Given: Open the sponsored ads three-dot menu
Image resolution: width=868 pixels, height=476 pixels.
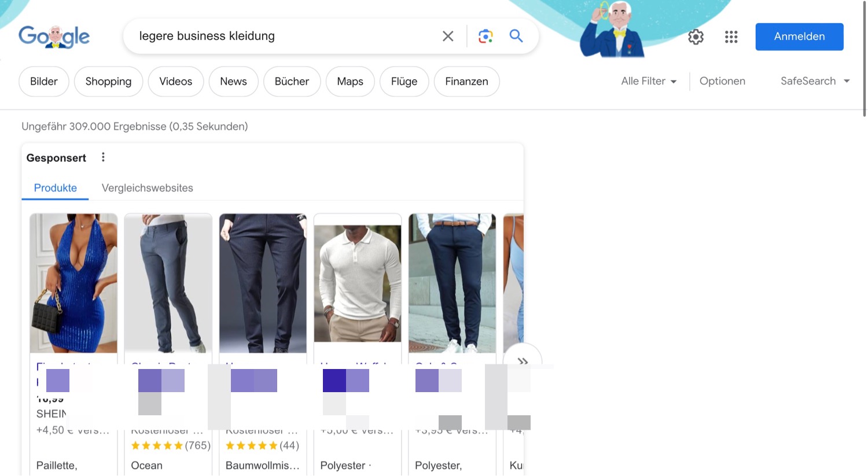Looking at the screenshot, I should point(103,157).
